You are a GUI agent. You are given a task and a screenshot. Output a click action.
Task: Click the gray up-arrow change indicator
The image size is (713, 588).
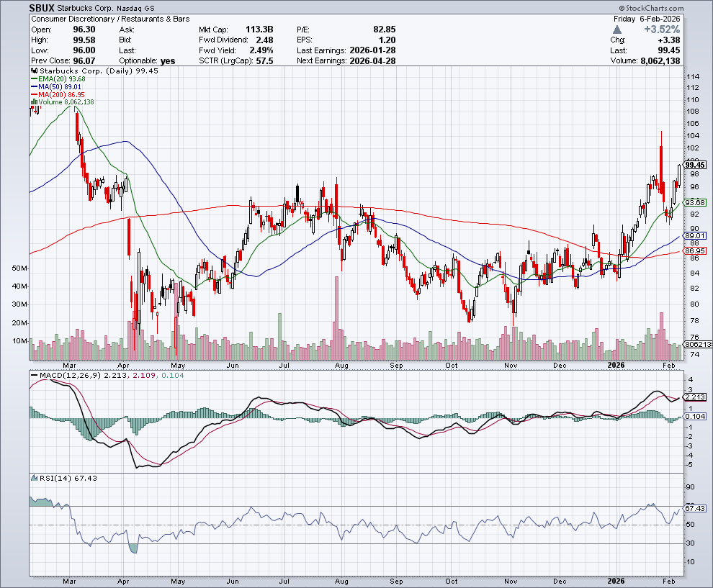pyautogui.click(x=616, y=30)
